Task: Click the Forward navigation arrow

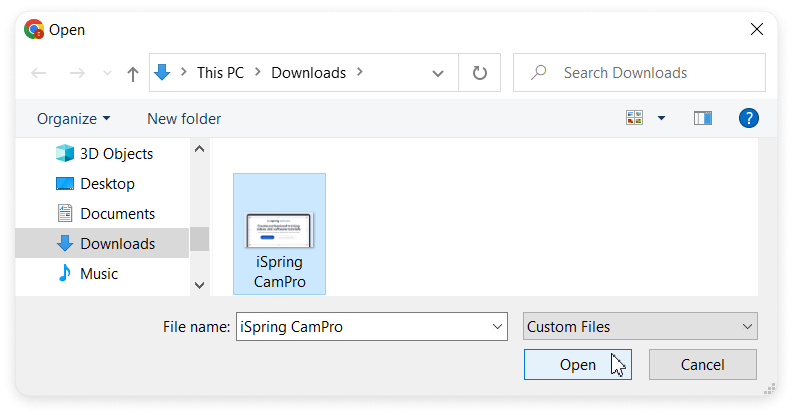Action: click(x=77, y=73)
